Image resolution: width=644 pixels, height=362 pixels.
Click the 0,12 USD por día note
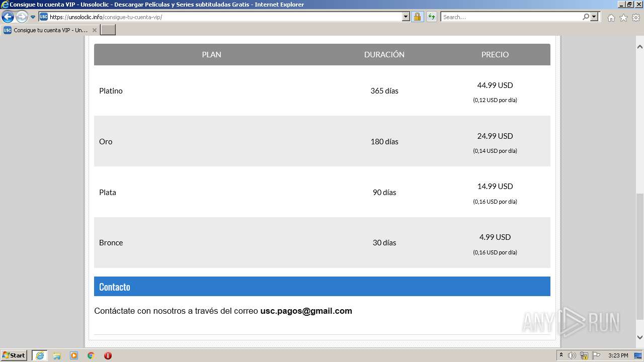tap(495, 100)
